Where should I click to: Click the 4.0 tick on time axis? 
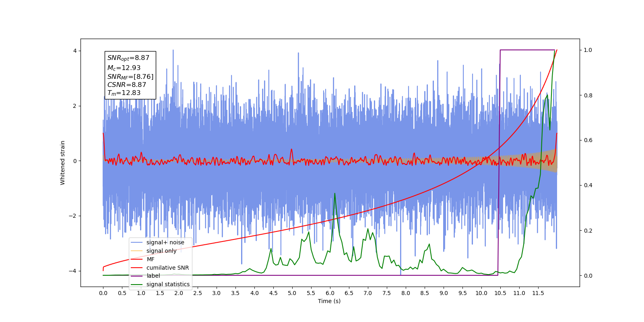[254, 293]
